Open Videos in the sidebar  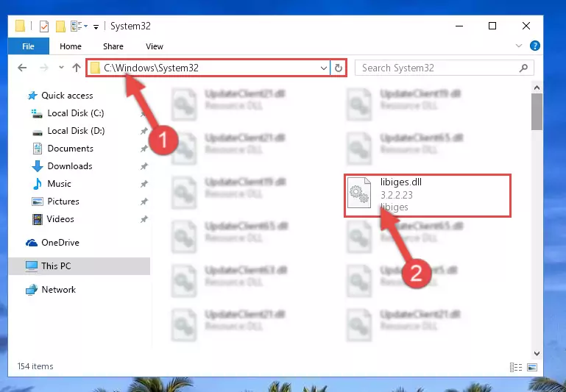[60, 219]
